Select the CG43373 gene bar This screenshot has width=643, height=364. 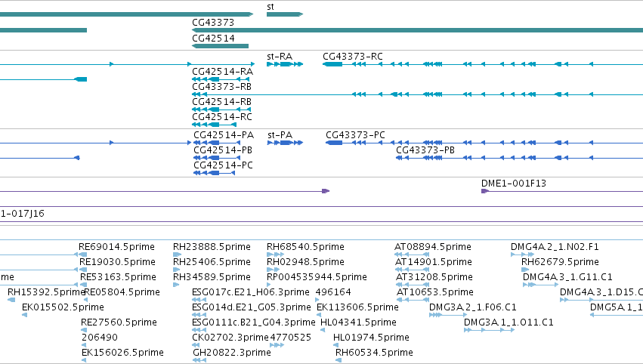coord(417,30)
